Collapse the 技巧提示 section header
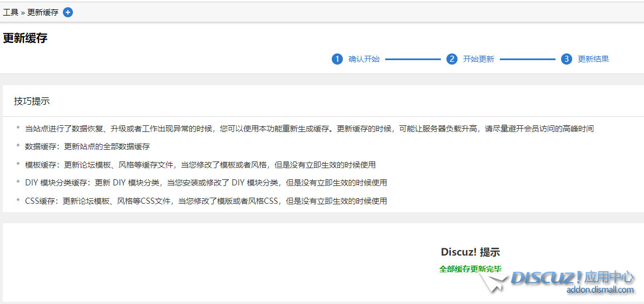The width and height of the screenshot is (644, 304). point(32,101)
